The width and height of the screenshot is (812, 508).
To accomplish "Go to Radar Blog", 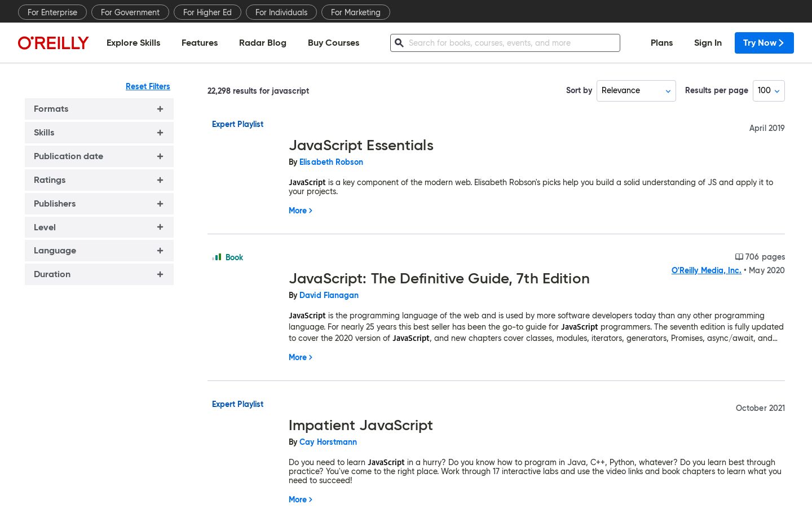I will coord(263,43).
